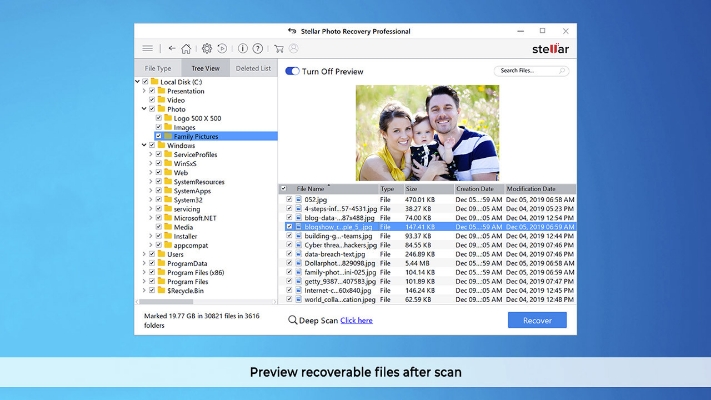Image resolution: width=711 pixels, height=400 pixels.
Task: Sort by Size column header
Action: (x=429, y=189)
